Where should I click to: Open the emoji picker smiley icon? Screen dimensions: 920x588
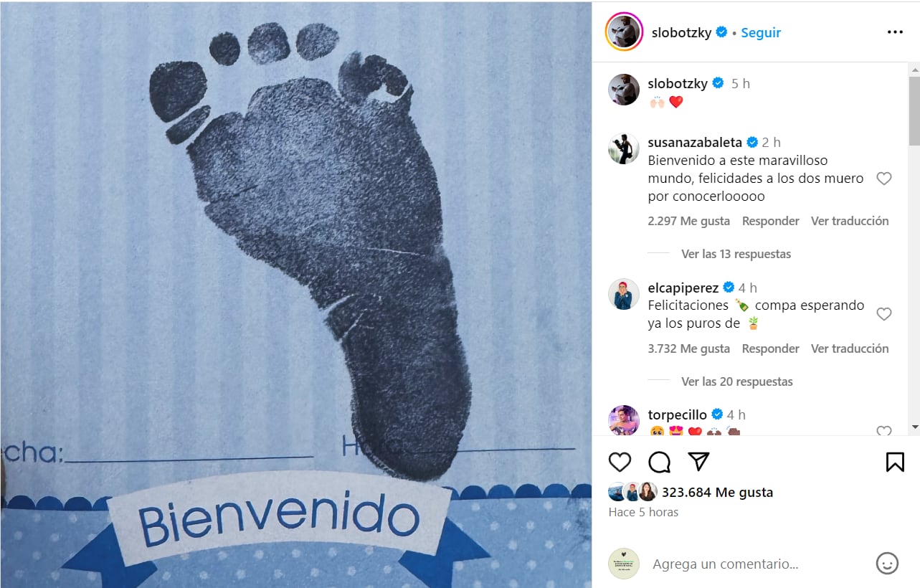[x=887, y=564]
